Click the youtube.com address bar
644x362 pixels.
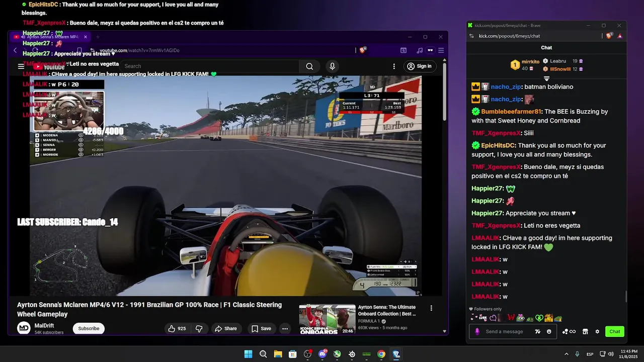(x=221, y=50)
